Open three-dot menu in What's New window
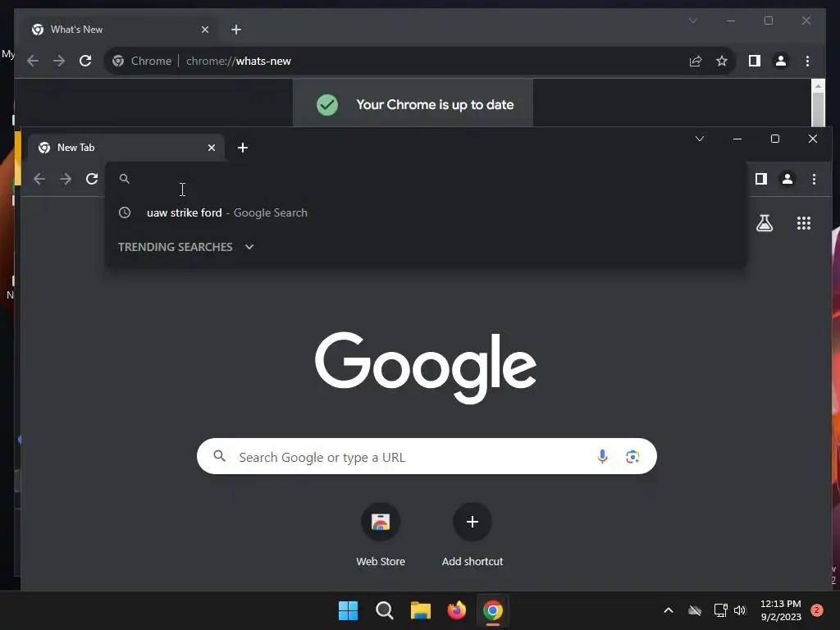Image resolution: width=840 pixels, height=630 pixels. click(807, 61)
